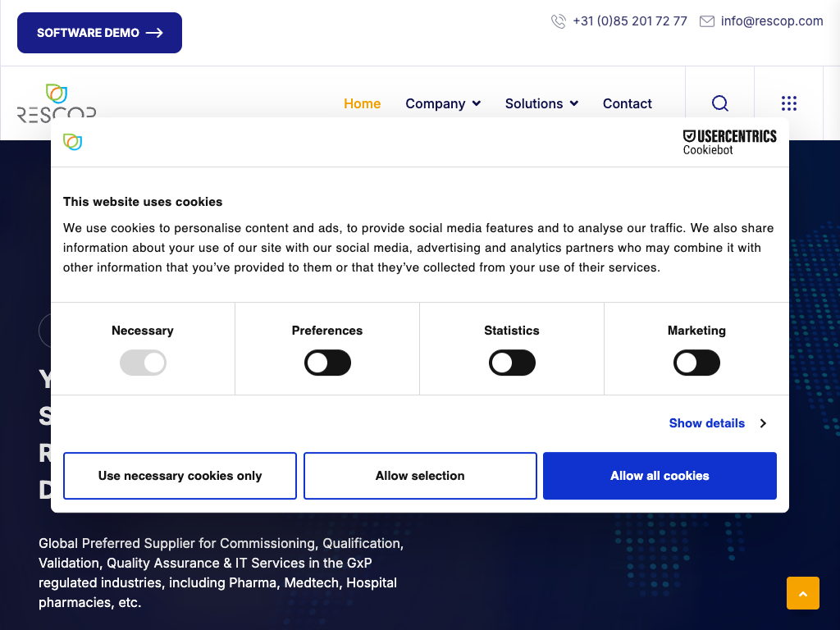The width and height of the screenshot is (840, 630).
Task: Open the Contact page from navbar
Action: (x=627, y=103)
